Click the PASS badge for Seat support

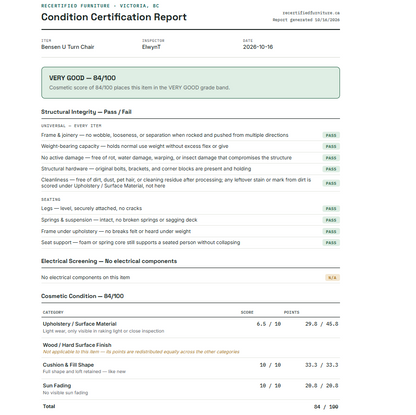pos(331,243)
